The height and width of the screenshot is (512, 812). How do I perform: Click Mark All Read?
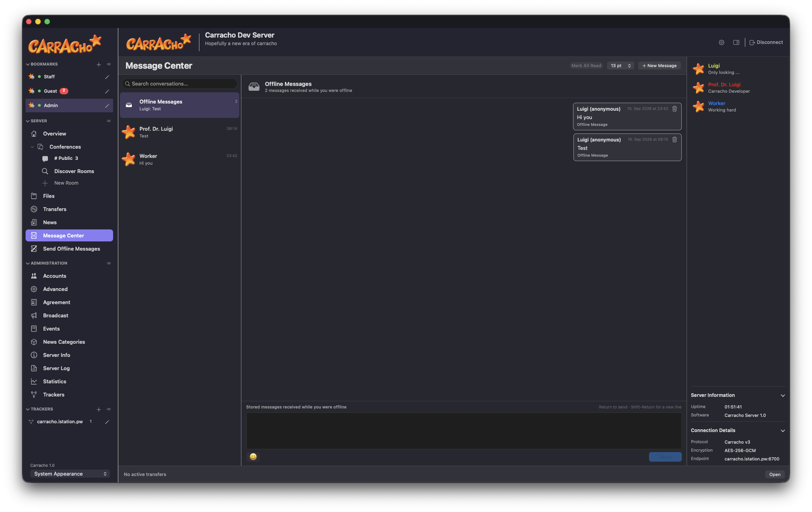[x=586, y=66]
